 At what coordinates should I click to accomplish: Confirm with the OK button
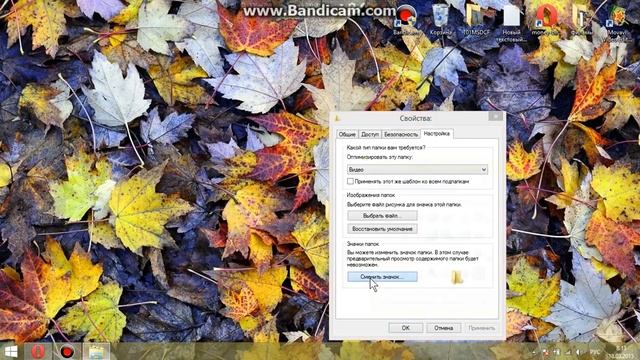(x=405, y=328)
